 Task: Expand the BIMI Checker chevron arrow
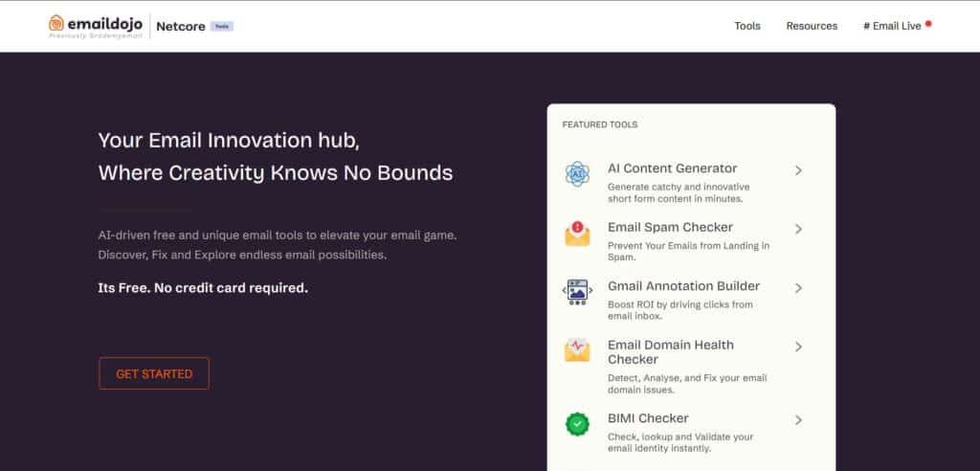point(798,419)
